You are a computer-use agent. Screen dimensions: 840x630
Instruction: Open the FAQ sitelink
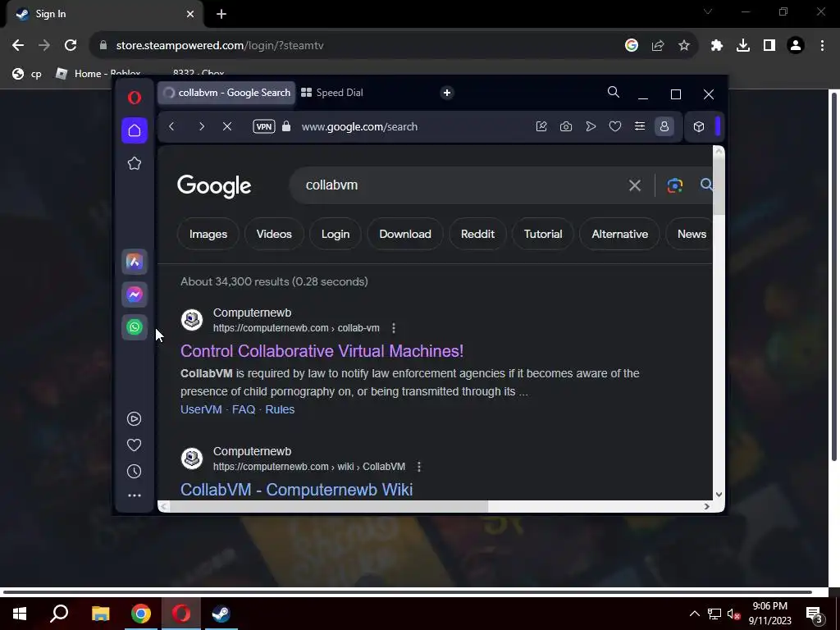click(x=243, y=409)
